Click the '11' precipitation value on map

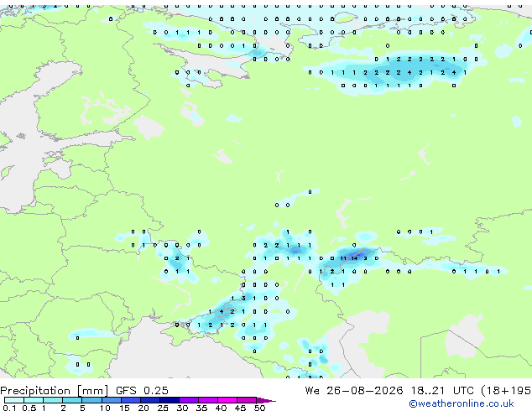coord(343,258)
